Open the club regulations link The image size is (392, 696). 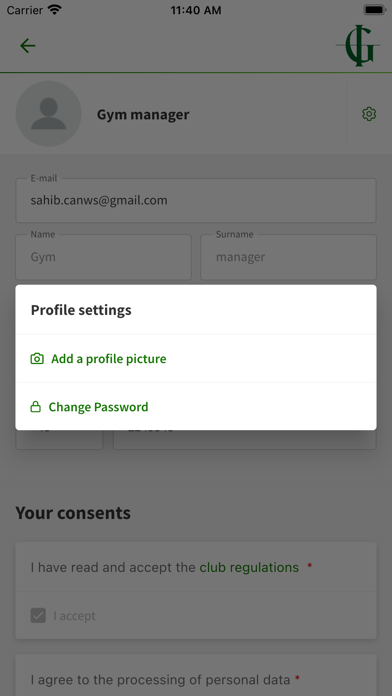pyautogui.click(x=249, y=567)
